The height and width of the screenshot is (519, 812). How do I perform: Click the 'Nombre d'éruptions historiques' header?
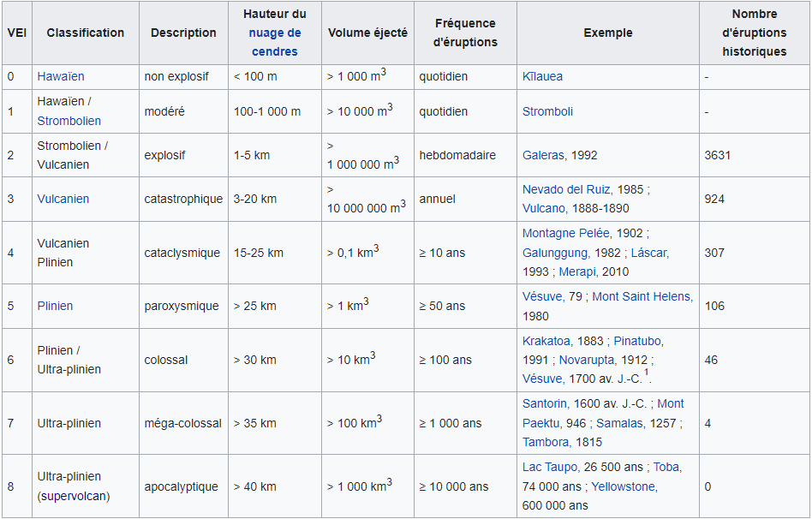(x=754, y=33)
